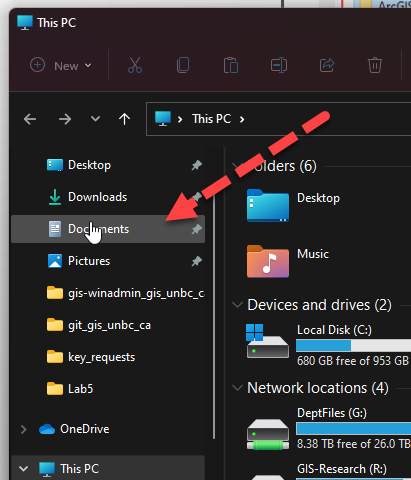Select Downloads in quick access
411x480 pixels.
108,197
